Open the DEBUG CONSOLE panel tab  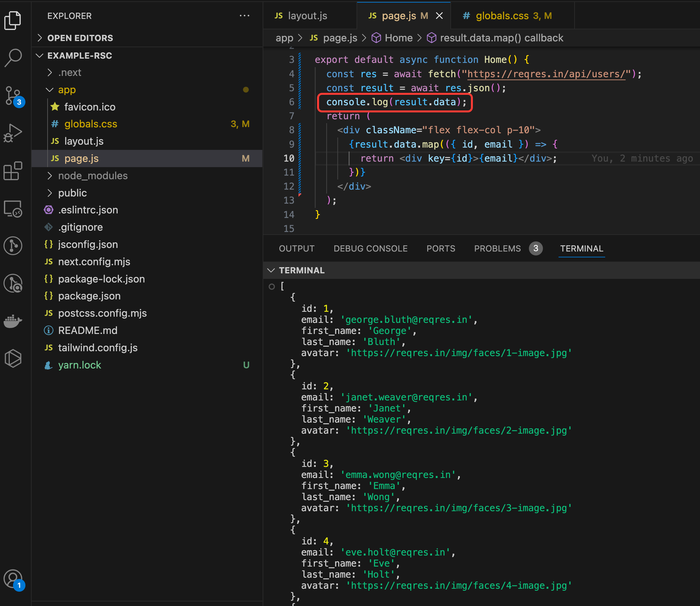coord(370,249)
